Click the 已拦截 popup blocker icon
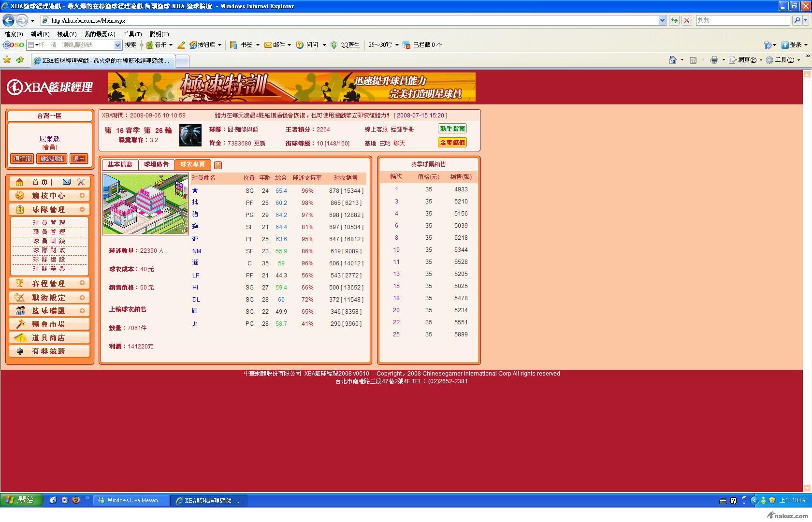This screenshot has height=522, width=812. click(x=406, y=45)
